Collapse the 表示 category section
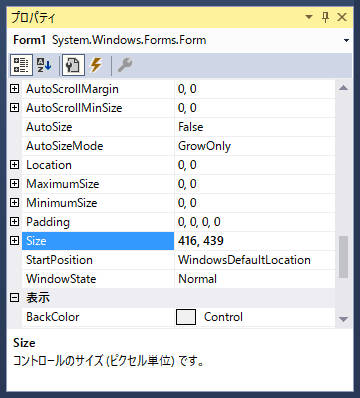 coord(14,298)
